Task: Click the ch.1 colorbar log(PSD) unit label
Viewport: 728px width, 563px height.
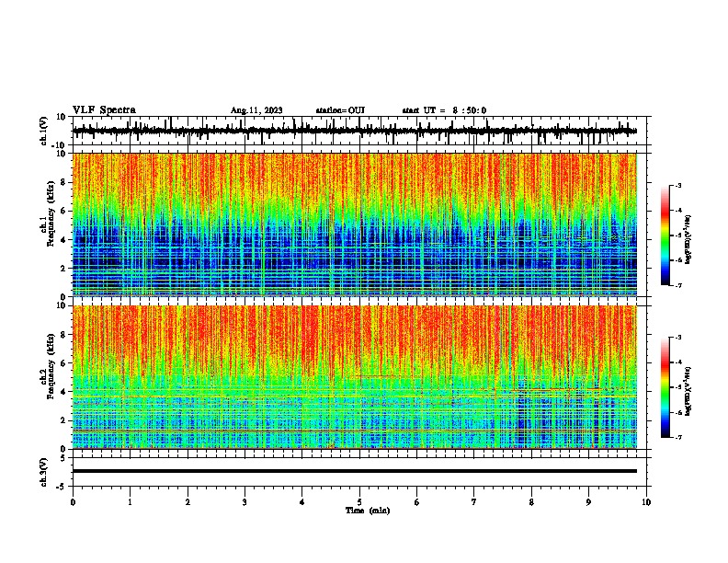Action: [x=688, y=240]
